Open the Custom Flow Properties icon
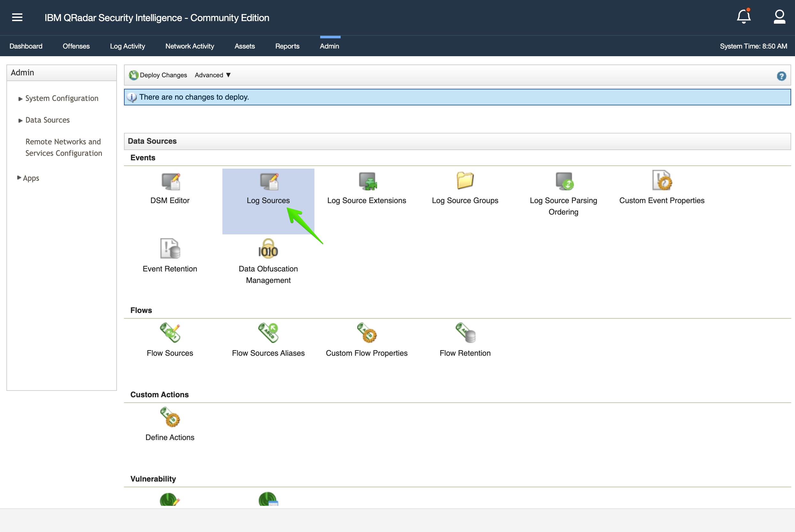This screenshot has width=795, height=532. (x=367, y=332)
